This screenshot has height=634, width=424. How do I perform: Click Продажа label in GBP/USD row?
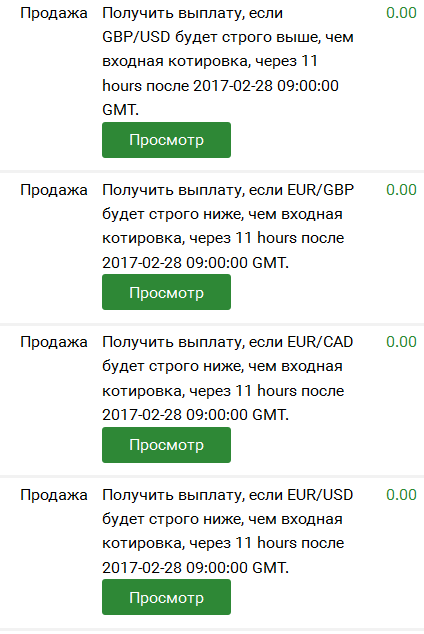[54, 14]
